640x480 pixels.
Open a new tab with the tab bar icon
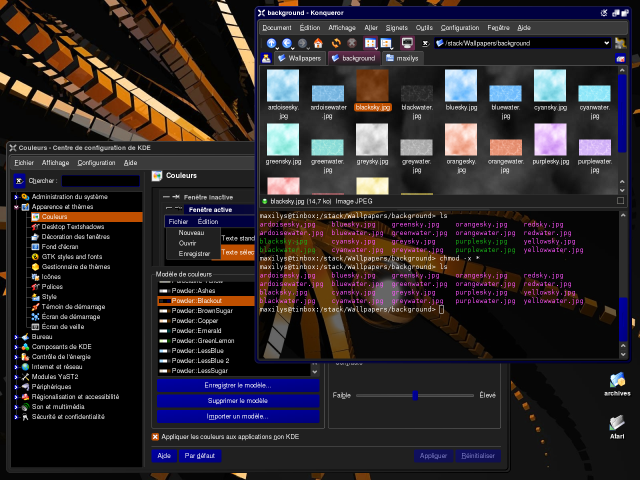[266, 58]
